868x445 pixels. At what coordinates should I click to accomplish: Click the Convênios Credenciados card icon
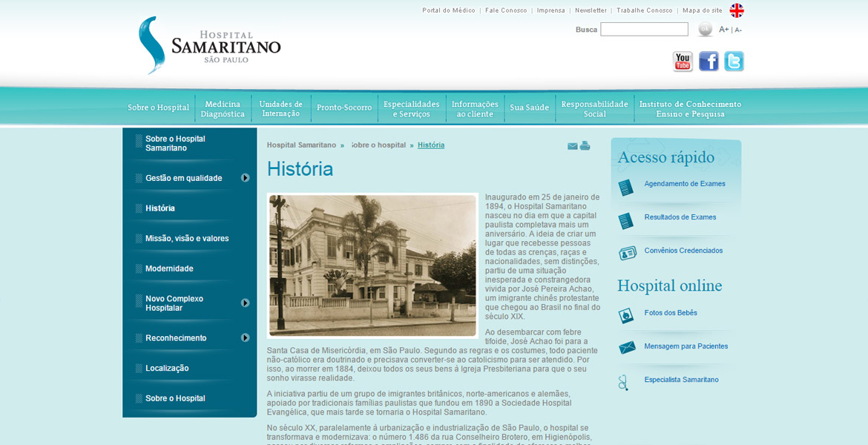click(628, 253)
